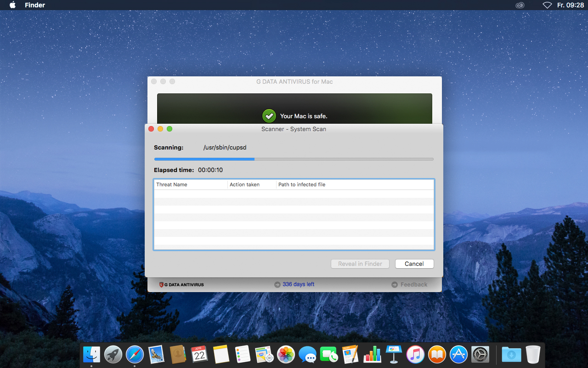
Task: Open the Finder menu in menu bar
Action: click(35, 5)
